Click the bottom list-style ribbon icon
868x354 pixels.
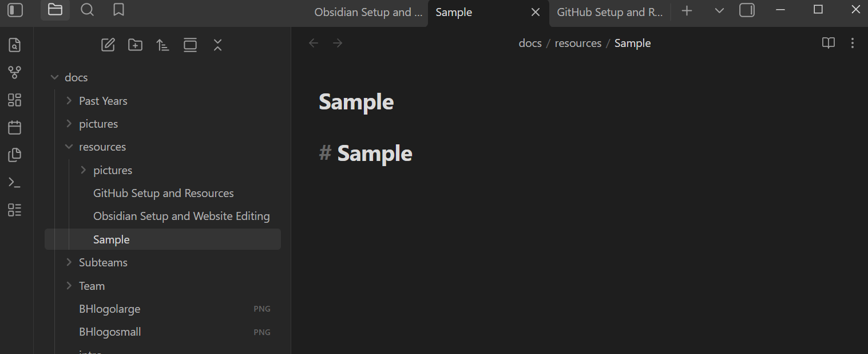point(15,210)
